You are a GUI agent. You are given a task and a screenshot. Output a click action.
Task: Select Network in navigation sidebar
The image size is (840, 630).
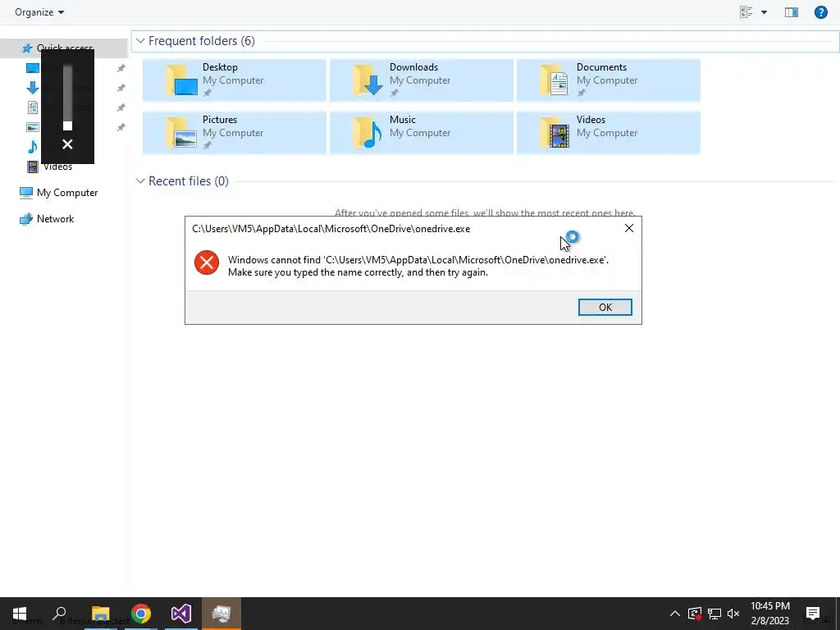click(x=47, y=218)
